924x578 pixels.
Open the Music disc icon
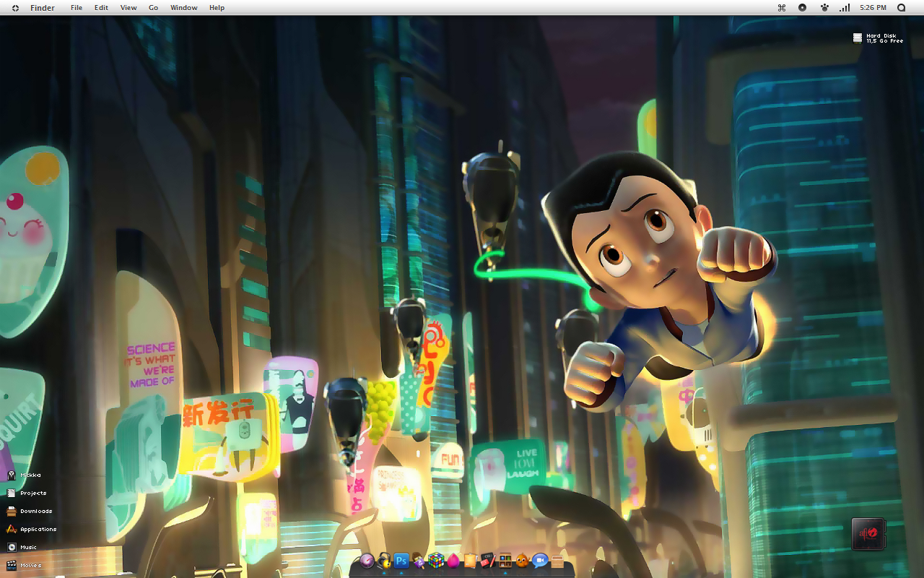[12, 547]
